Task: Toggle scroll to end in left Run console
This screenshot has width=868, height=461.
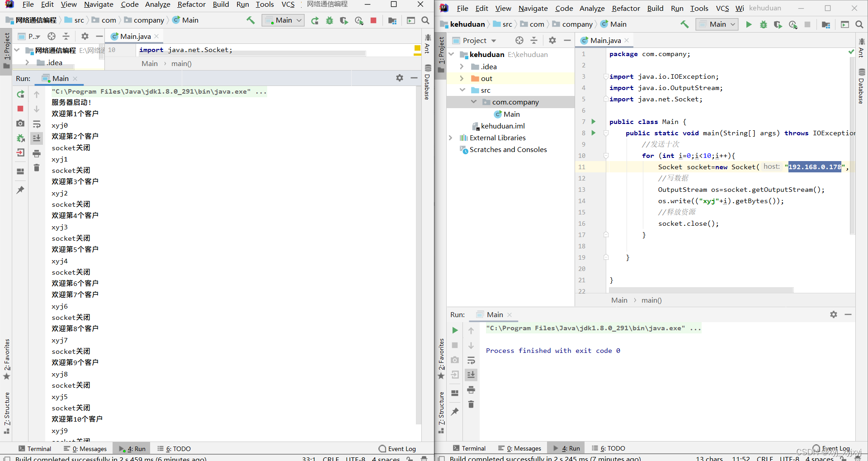Action: (x=37, y=138)
